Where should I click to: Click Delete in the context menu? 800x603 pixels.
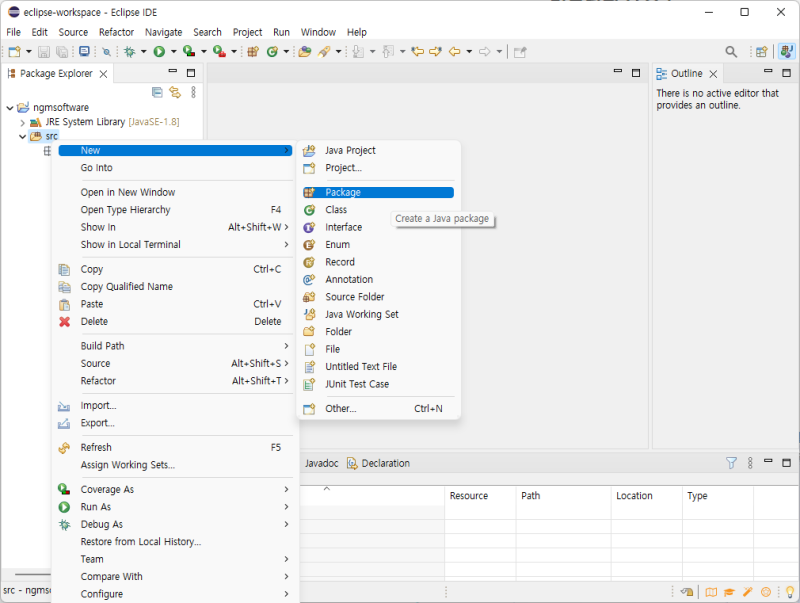coord(175,321)
